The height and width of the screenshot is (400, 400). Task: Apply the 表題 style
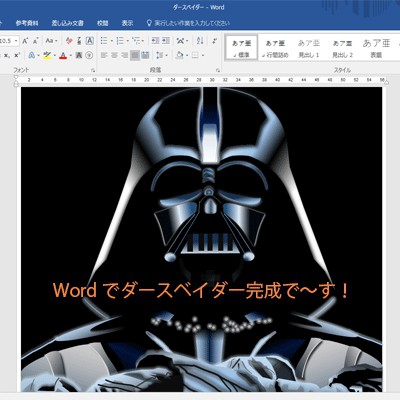point(376,48)
